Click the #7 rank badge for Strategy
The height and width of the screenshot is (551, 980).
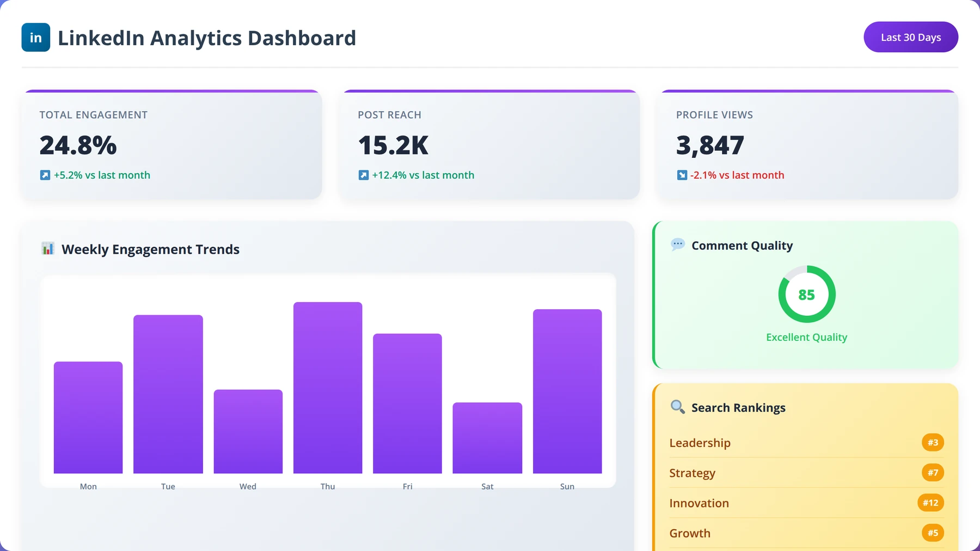(x=933, y=473)
